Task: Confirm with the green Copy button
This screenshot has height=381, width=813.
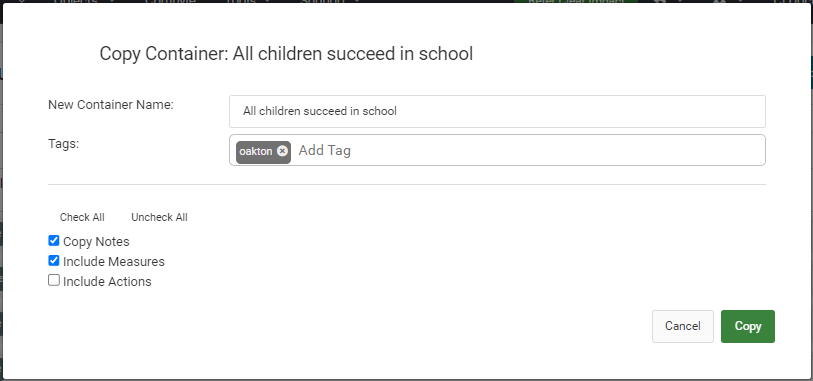Action: pyautogui.click(x=748, y=326)
